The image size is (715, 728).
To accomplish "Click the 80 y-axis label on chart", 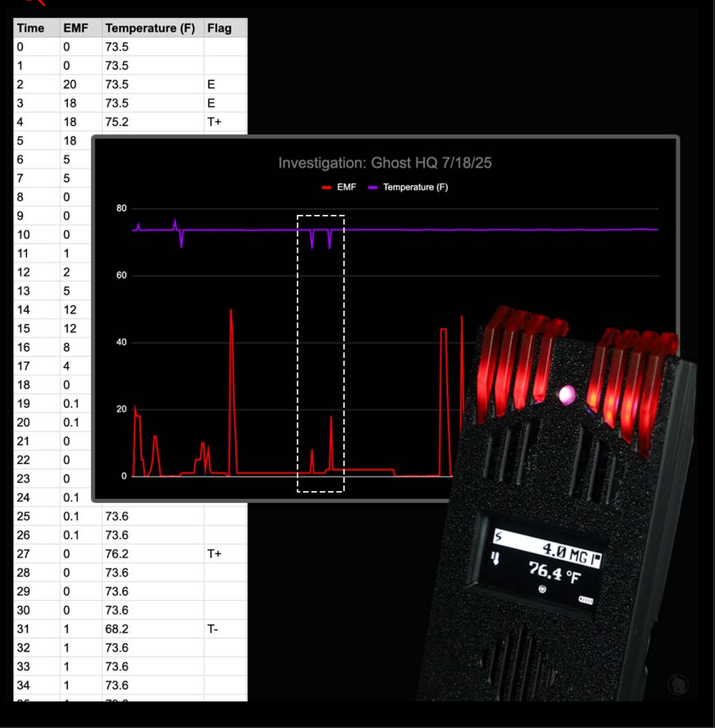I will click(121, 208).
